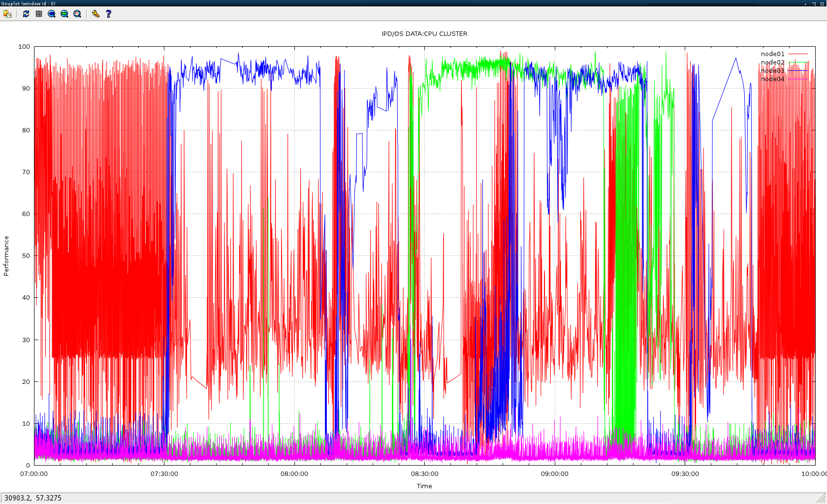Image resolution: width=827 pixels, height=504 pixels.
Task: Click the Gnuplot window title bar text
Action: pos(28,3)
